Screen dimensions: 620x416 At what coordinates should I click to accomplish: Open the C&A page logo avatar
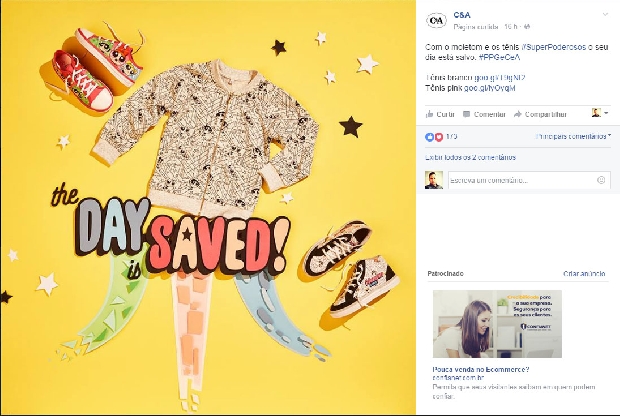(x=436, y=21)
